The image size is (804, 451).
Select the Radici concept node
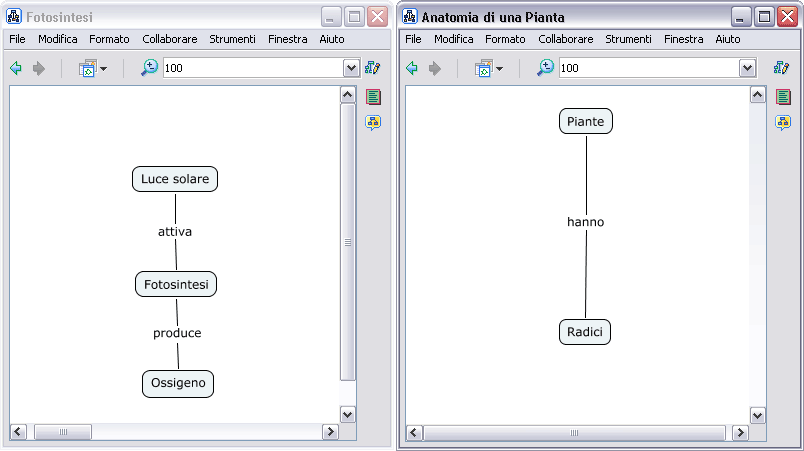pyautogui.click(x=585, y=332)
